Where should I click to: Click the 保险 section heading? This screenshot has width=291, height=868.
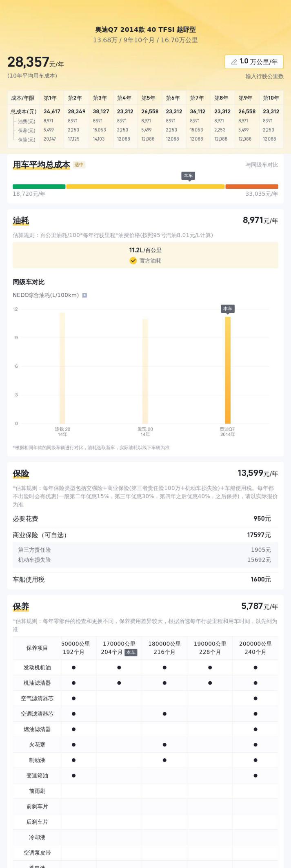tap(21, 474)
